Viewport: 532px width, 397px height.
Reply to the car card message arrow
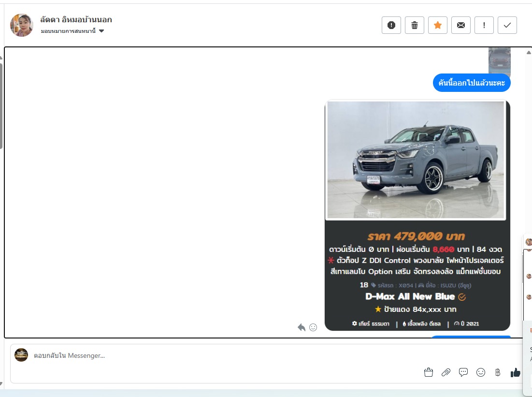point(302,327)
